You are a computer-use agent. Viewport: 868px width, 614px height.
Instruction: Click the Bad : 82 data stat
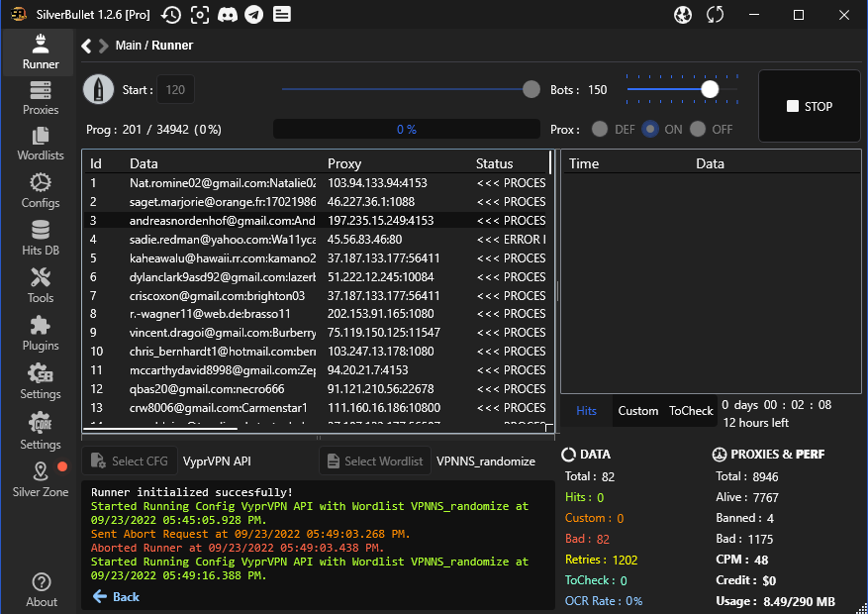pyautogui.click(x=587, y=539)
